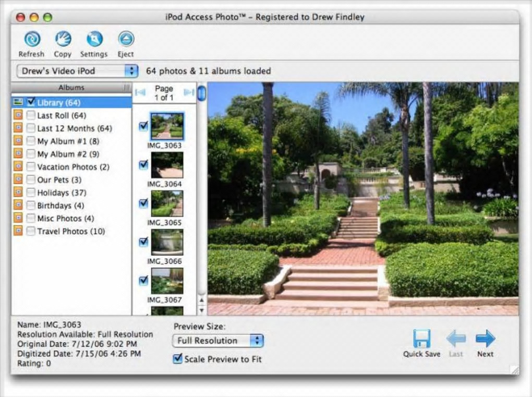Click the Our Pets album icon
The width and height of the screenshot is (532, 397).
18,179
